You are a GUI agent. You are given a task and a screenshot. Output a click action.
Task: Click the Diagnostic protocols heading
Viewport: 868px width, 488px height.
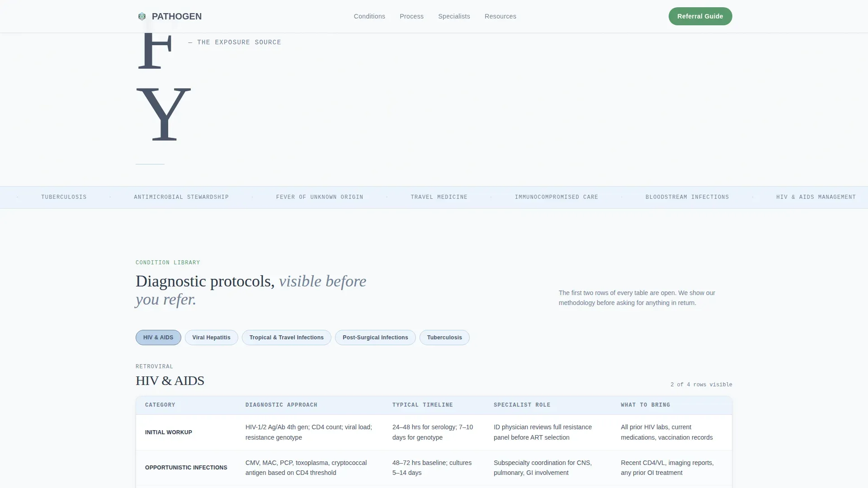251,290
